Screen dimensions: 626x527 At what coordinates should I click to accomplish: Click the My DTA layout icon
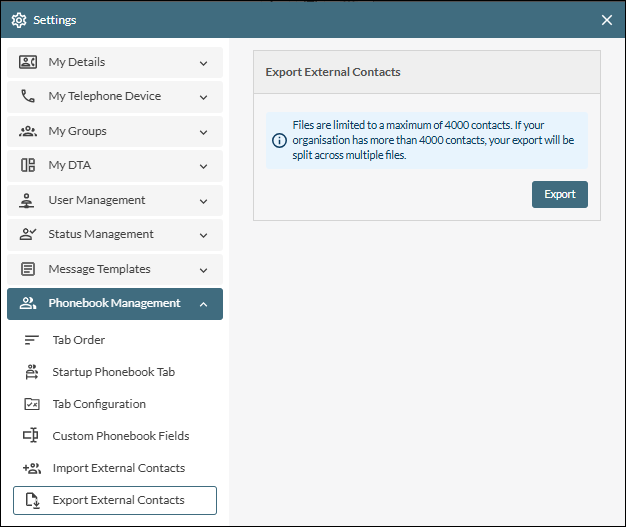coord(28,165)
